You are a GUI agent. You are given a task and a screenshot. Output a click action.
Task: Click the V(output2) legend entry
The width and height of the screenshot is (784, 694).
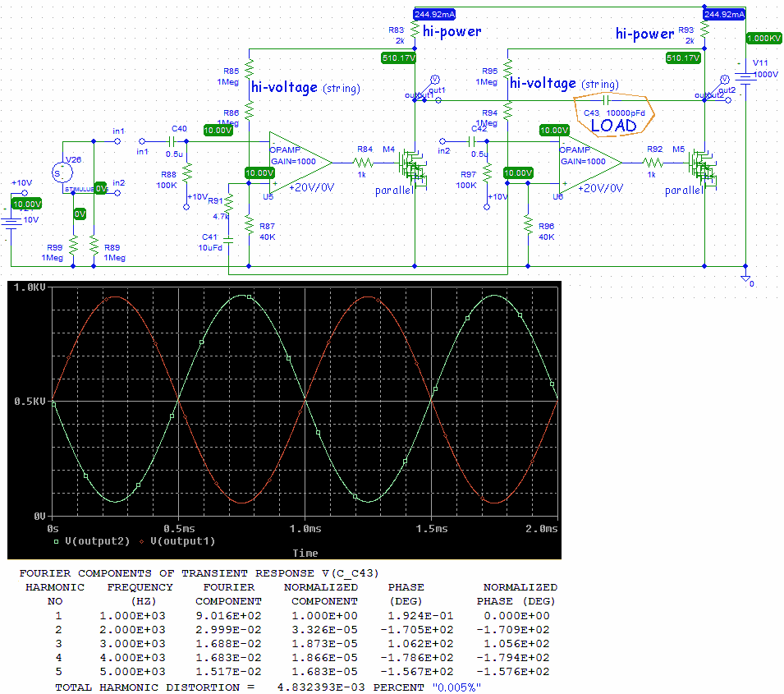91,541
